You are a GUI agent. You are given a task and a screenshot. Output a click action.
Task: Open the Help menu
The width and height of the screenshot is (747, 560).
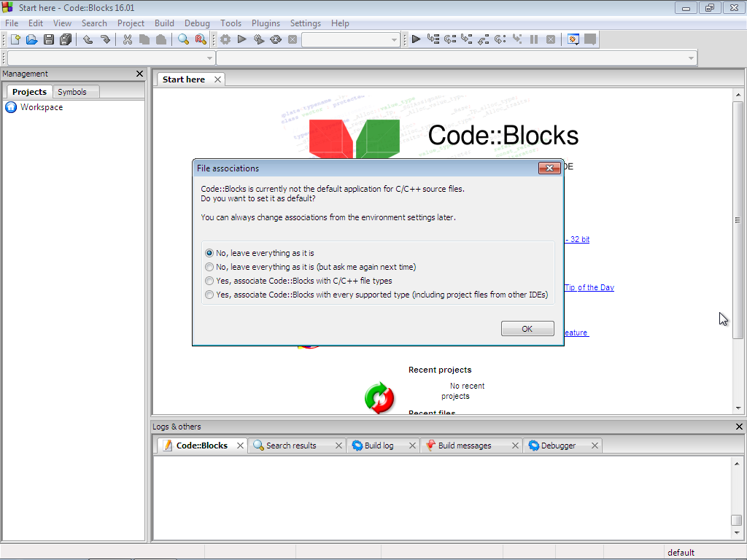point(340,23)
